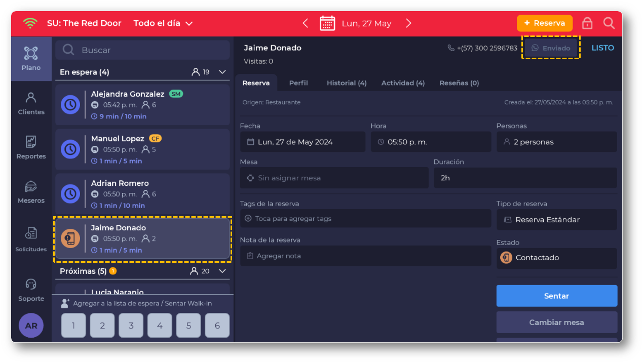
Task: Switch to the Actividad (4) tab
Action: coord(403,83)
